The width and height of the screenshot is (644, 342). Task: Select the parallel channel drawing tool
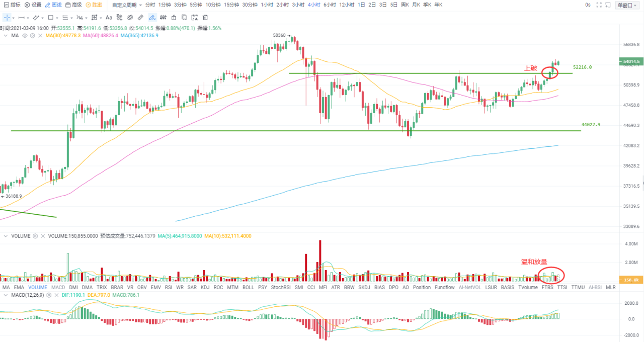tap(36, 18)
